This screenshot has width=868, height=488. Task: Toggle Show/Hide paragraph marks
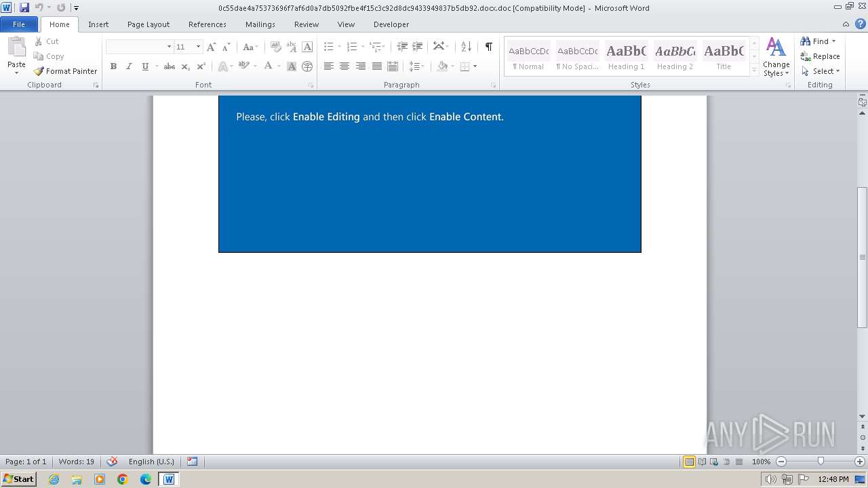pos(488,47)
